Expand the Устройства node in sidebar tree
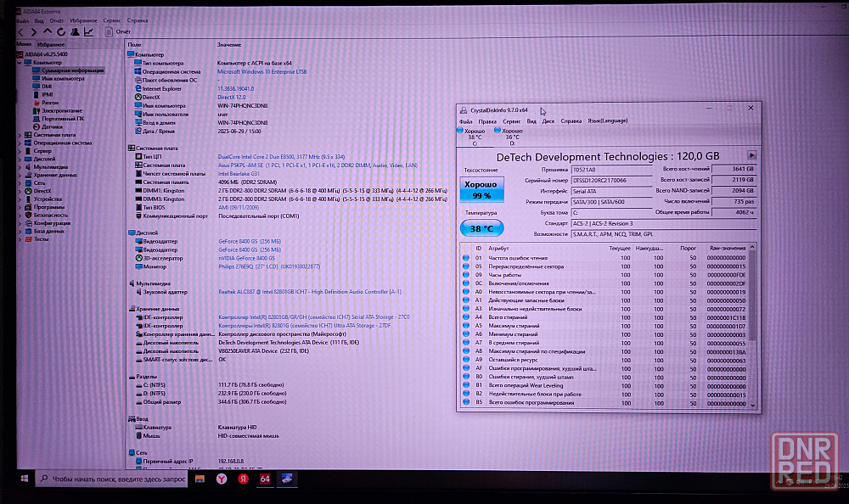Viewport: 849px width, 504px height. pyautogui.click(x=20, y=199)
